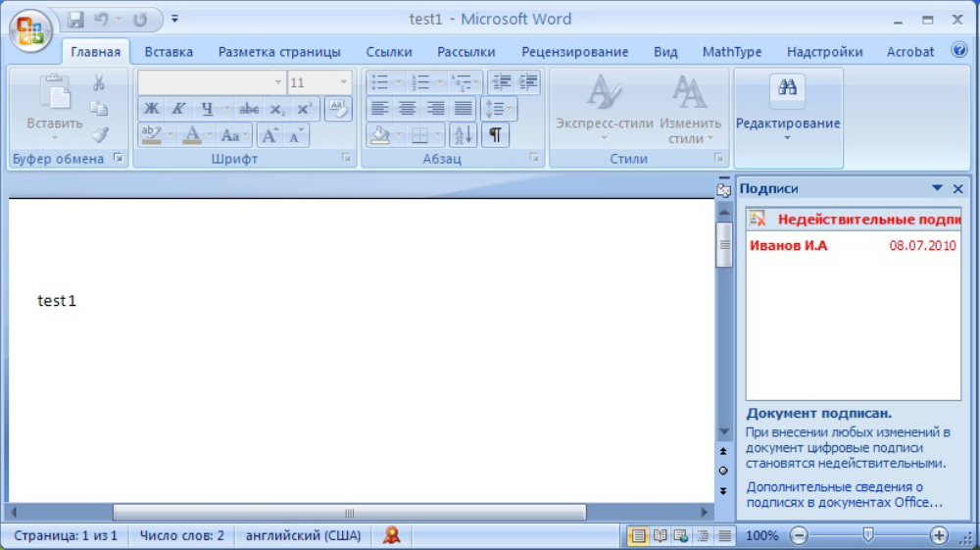Select Иванов И.А signature entry

pos(854,246)
